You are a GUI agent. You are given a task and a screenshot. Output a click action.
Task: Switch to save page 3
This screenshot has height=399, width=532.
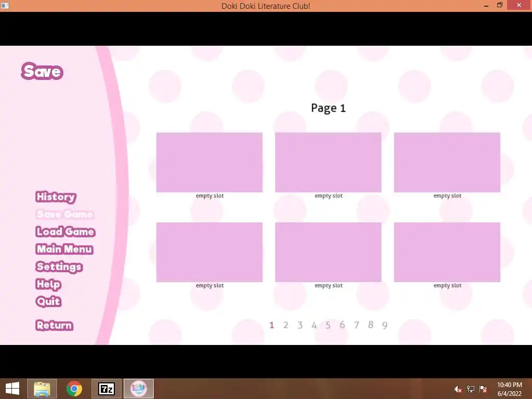click(300, 325)
